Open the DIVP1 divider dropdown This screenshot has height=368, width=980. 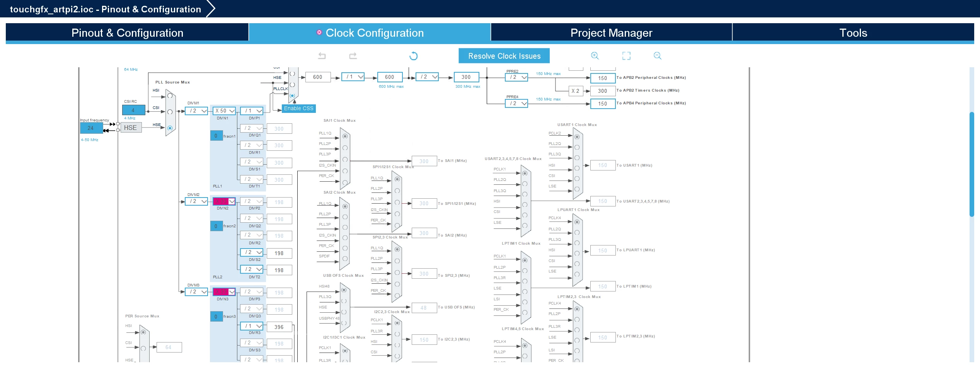252,111
